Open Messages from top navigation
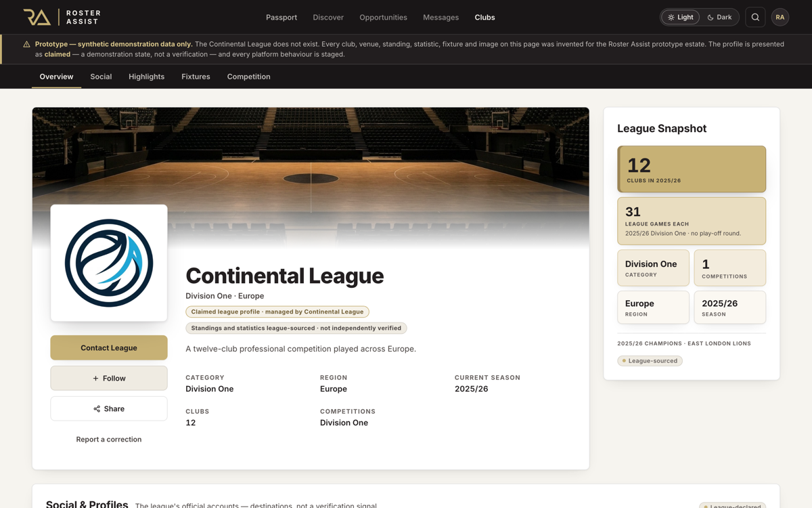This screenshot has width=812, height=508. (441, 17)
